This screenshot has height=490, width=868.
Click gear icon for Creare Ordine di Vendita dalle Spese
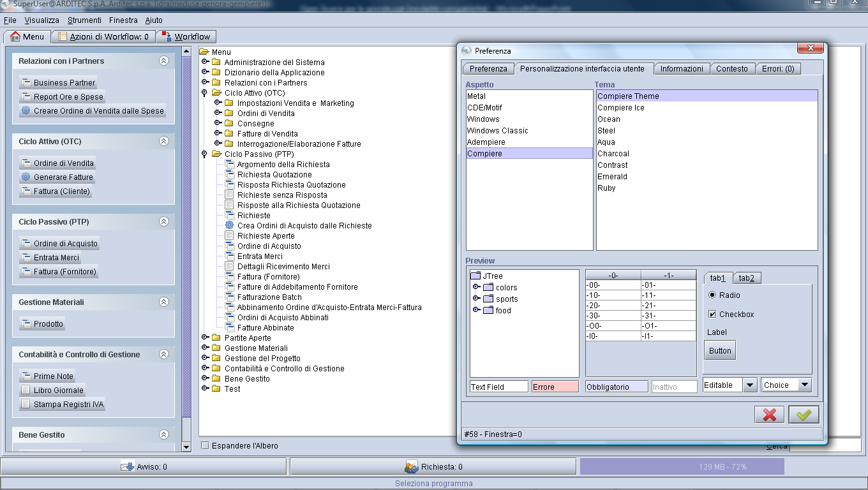tap(26, 110)
